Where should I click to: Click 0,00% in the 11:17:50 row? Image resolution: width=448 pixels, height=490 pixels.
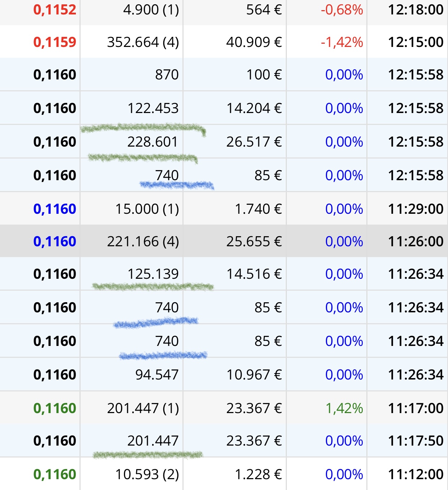344,441
